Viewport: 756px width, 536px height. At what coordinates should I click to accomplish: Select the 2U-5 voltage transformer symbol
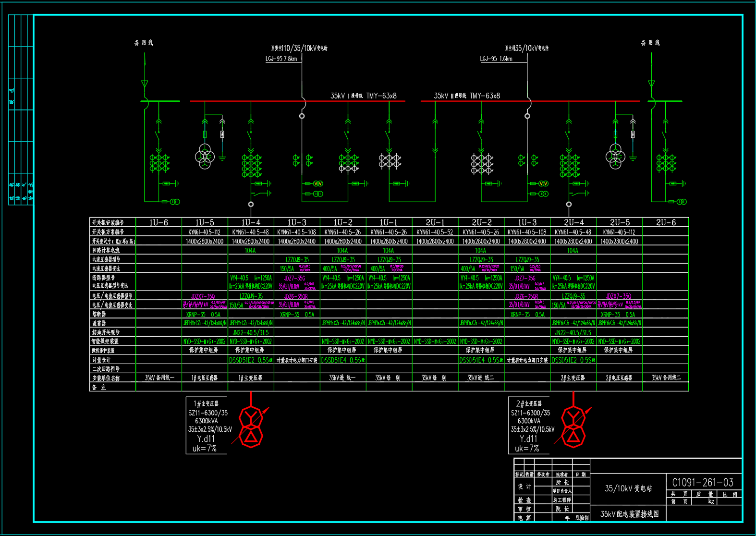point(615,156)
